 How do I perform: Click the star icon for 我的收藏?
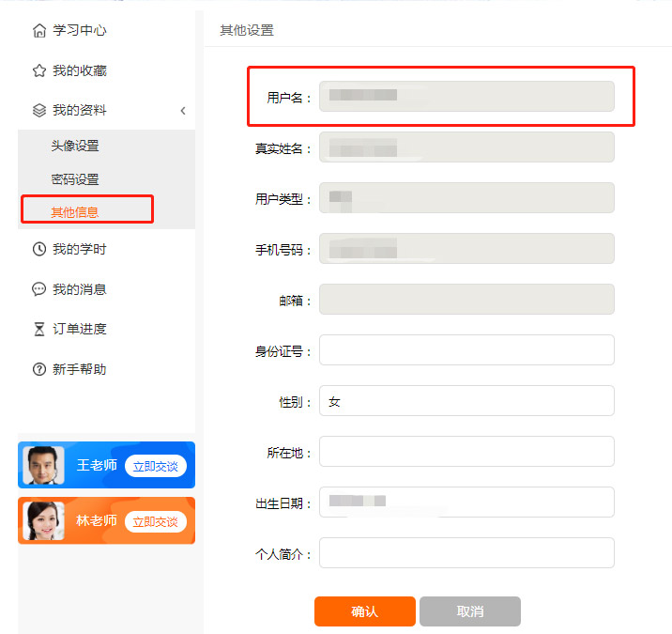tap(38, 70)
